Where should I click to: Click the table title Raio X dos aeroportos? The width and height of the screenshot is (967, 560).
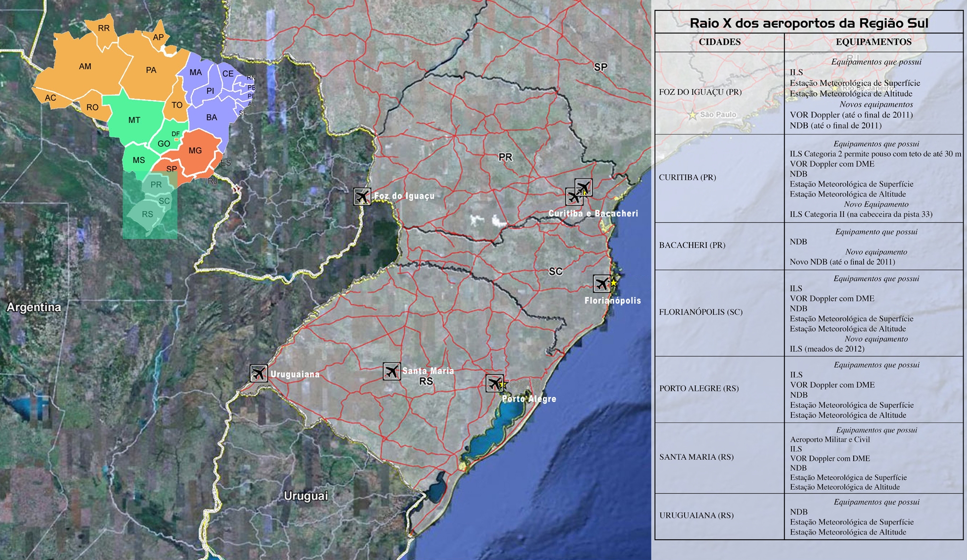tap(809, 23)
